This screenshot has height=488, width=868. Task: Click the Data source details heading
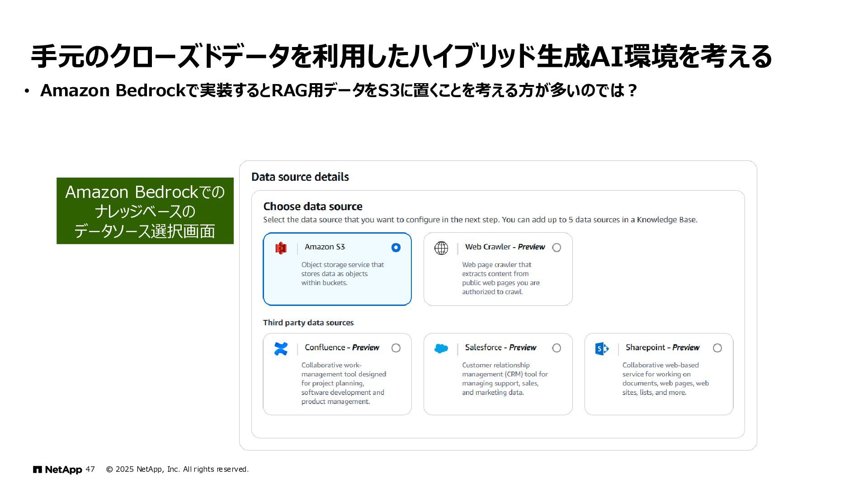(300, 177)
